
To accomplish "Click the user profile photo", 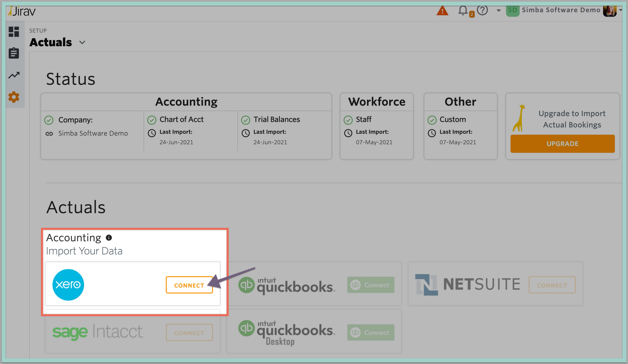I will tap(610, 11).
